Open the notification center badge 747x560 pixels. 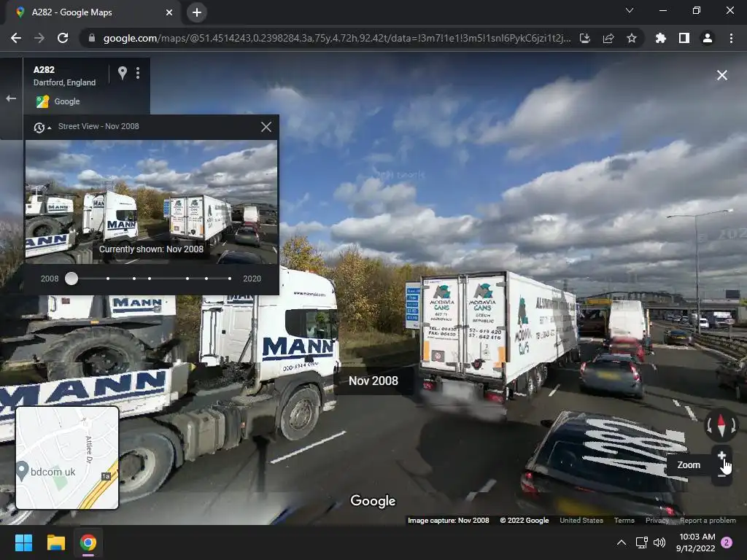click(x=727, y=542)
